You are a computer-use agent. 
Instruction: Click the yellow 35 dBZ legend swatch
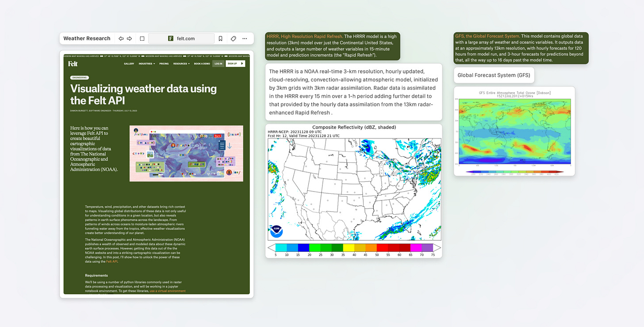click(x=348, y=247)
